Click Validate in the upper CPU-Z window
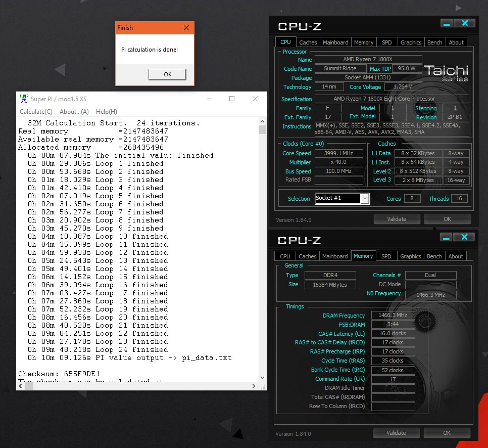Screen dimensions: 488x448 (x=397, y=219)
